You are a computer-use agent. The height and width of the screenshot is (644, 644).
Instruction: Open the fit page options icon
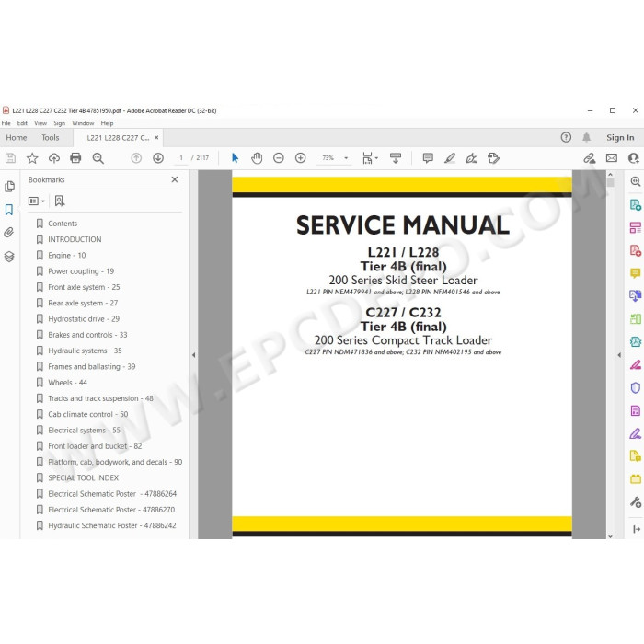tap(370, 158)
